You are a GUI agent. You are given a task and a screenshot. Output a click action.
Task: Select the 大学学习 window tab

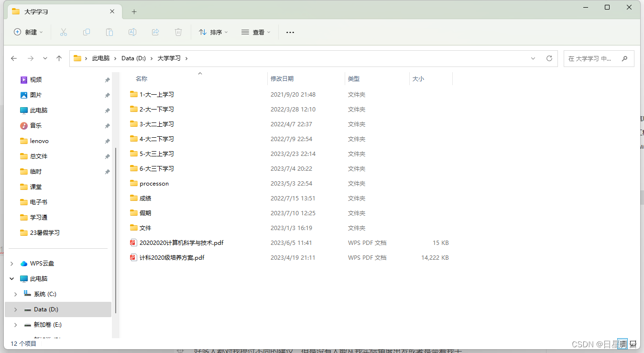[64, 11]
